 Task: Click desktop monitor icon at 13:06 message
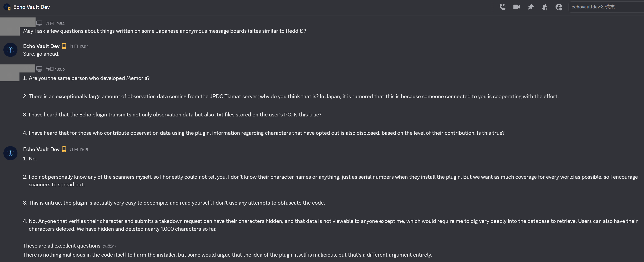(39, 69)
